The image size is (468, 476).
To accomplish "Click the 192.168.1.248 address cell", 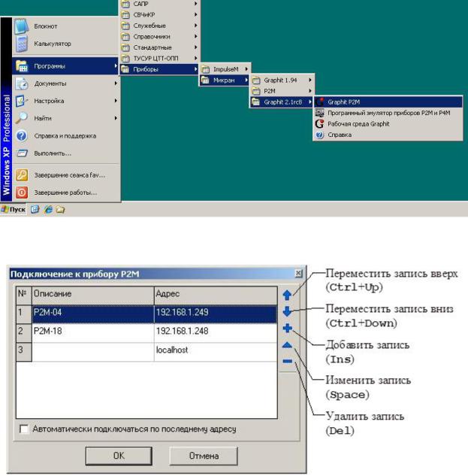I will click(x=216, y=332).
